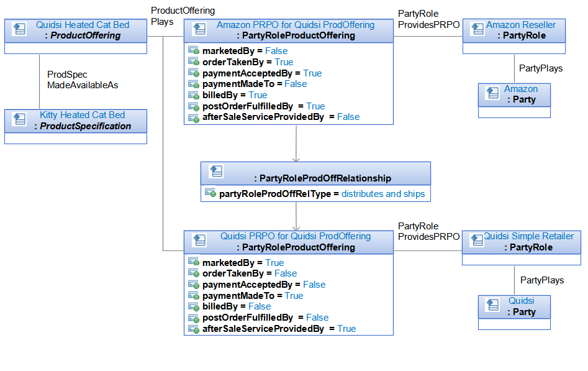The height and width of the screenshot is (371, 588).
Task: Click 'PartyRole ProvidesPRPO' label near Amazon Reseller
Action: [x=428, y=19]
